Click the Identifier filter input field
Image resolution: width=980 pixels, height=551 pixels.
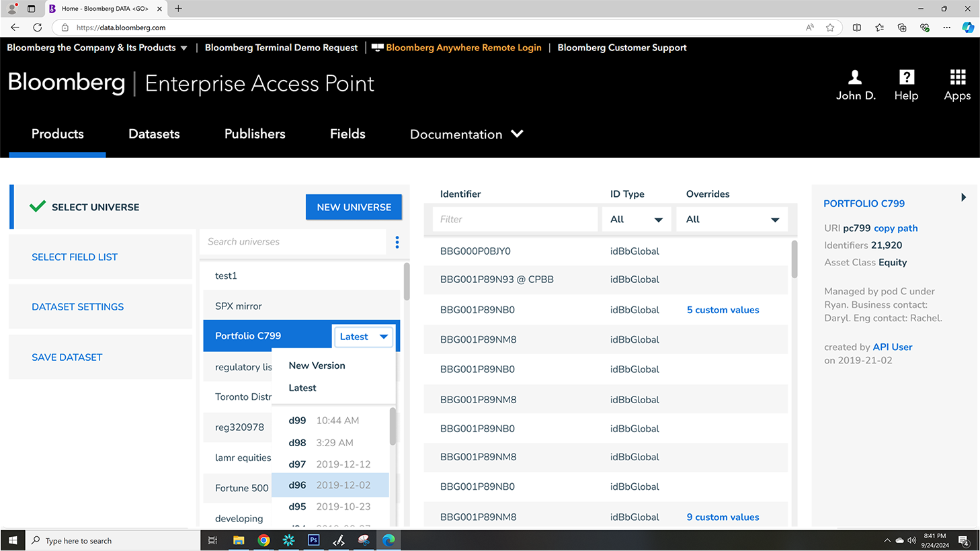[x=514, y=220]
